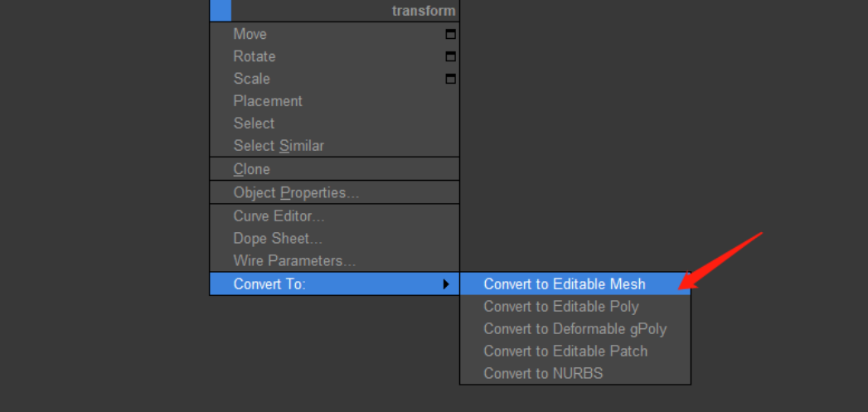Open the Dope Sheet
This screenshot has height=412, width=868.
pyautogui.click(x=278, y=239)
